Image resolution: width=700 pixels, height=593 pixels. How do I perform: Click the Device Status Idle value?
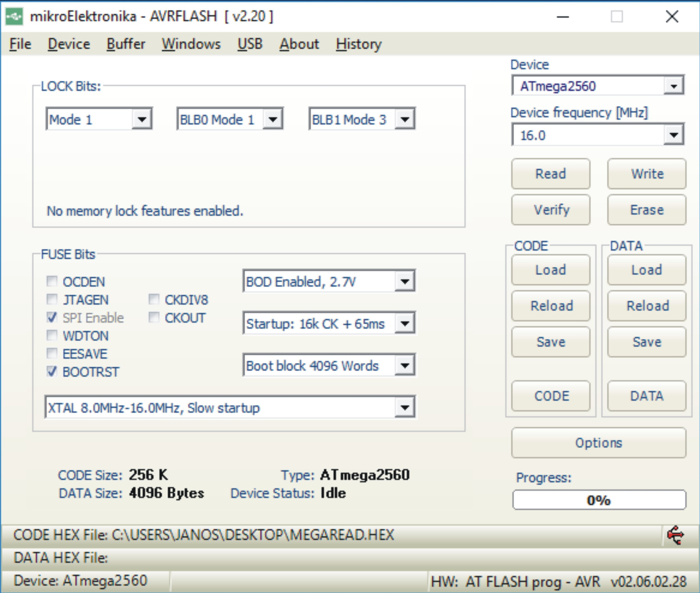pos(333,493)
